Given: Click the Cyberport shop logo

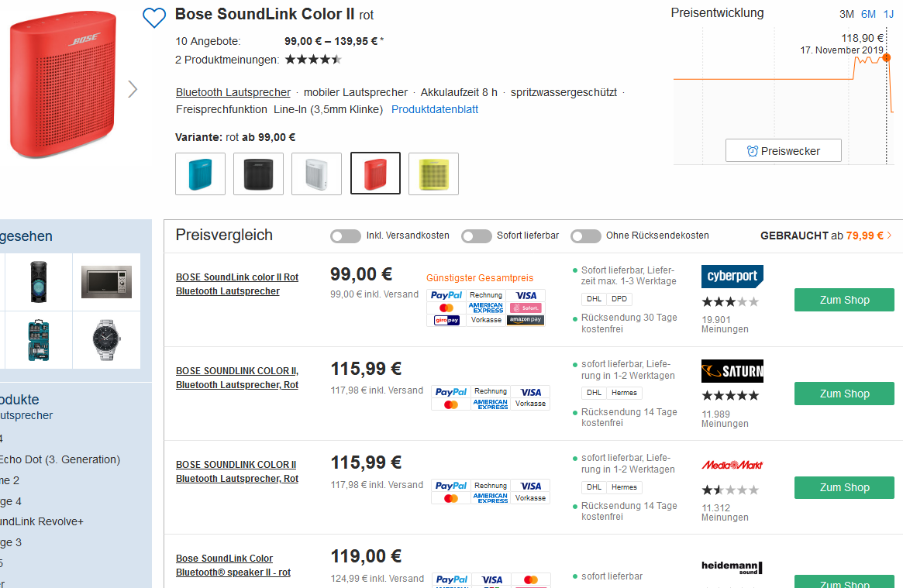Looking at the screenshot, I should pos(732,277).
